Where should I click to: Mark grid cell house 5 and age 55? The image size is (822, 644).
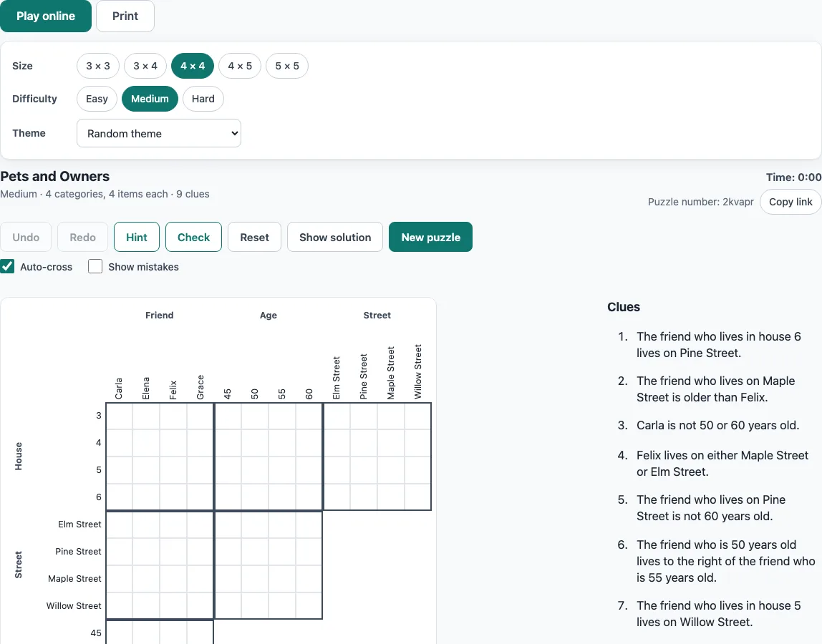point(283,470)
